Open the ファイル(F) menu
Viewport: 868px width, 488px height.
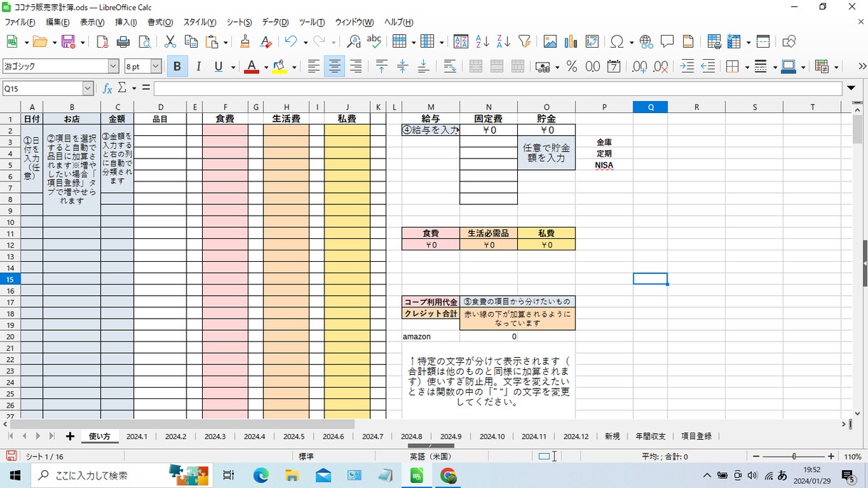(20, 22)
